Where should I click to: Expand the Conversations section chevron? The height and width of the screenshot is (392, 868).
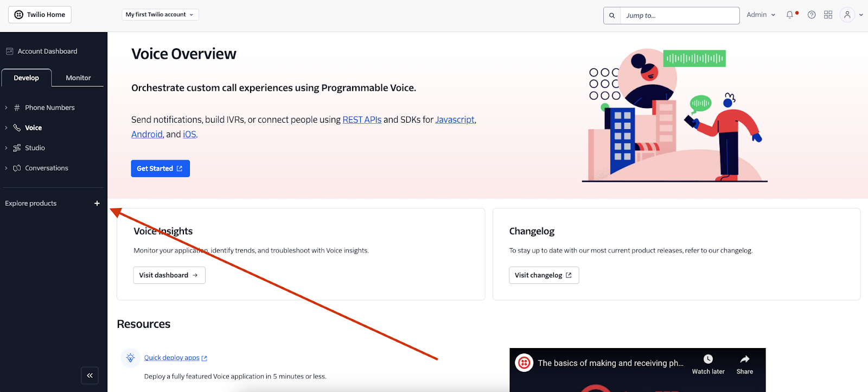coord(7,168)
